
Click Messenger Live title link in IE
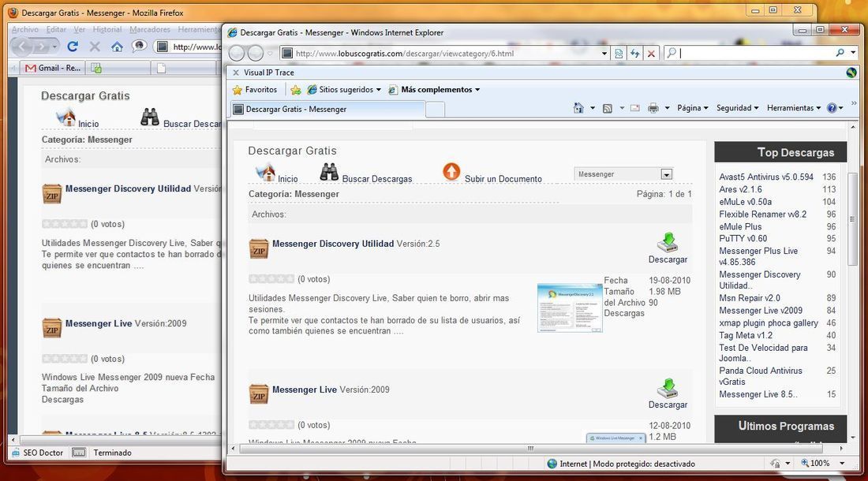(x=305, y=390)
